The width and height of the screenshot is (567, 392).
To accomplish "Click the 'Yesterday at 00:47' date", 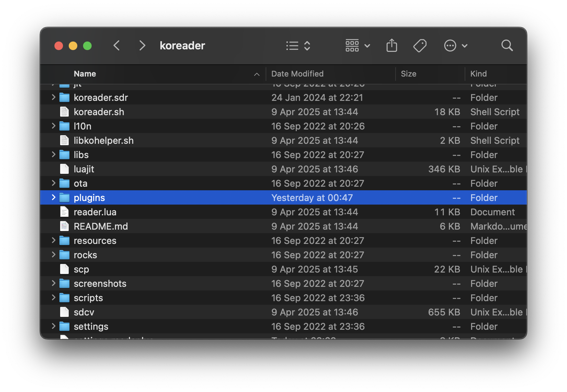I will pyautogui.click(x=312, y=198).
